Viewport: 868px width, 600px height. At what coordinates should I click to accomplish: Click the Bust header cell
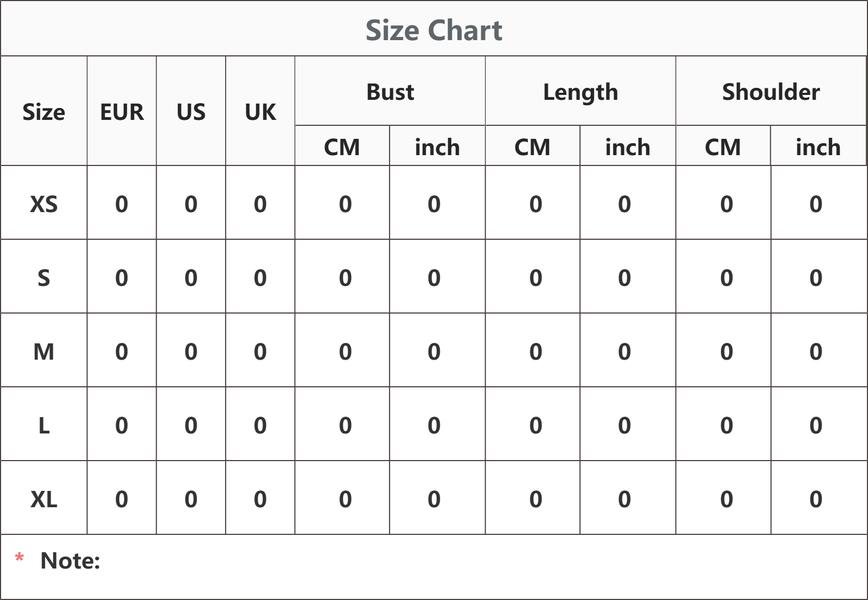[x=390, y=92]
